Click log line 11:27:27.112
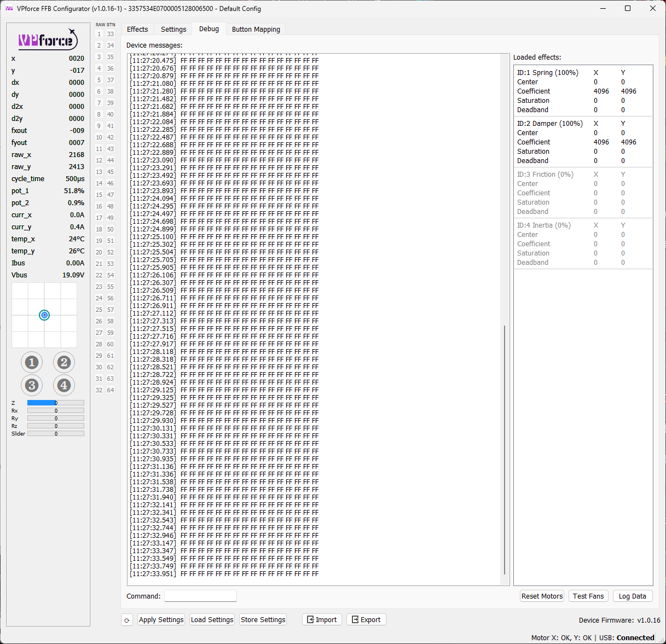 pos(224,314)
